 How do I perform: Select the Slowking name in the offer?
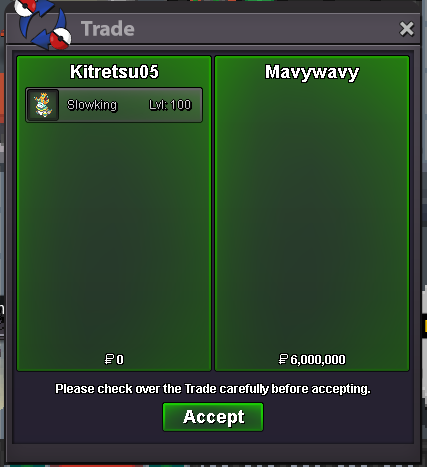click(x=92, y=105)
